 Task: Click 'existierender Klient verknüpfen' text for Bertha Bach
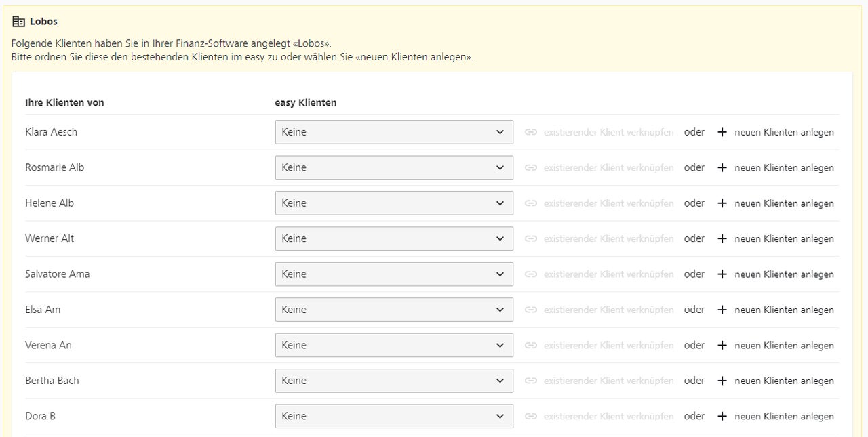click(x=609, y=381)
